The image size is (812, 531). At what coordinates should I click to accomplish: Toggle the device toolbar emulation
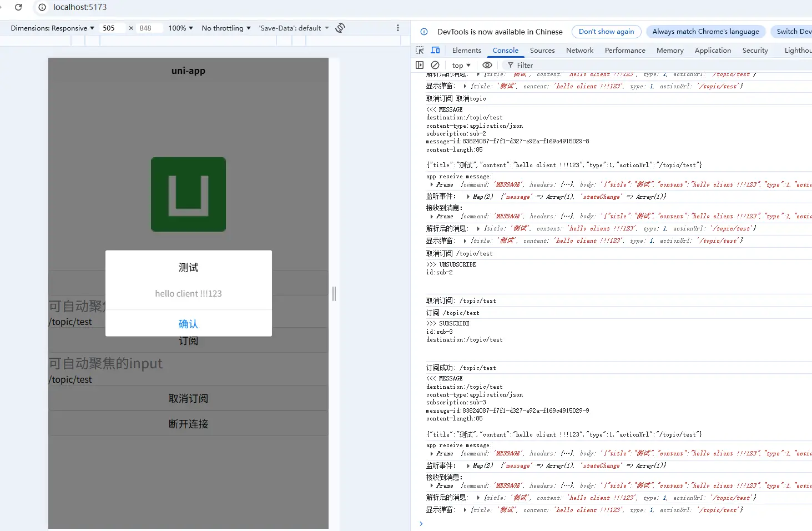[x=436, y=50]
